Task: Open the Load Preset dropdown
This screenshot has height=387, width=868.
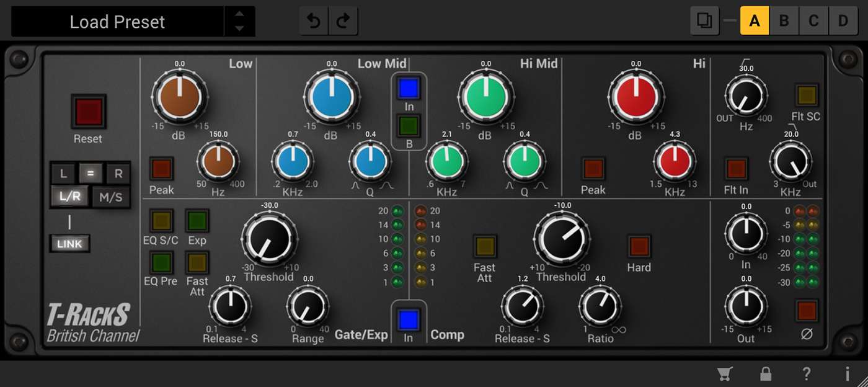Action: click(x=118, y=22)
